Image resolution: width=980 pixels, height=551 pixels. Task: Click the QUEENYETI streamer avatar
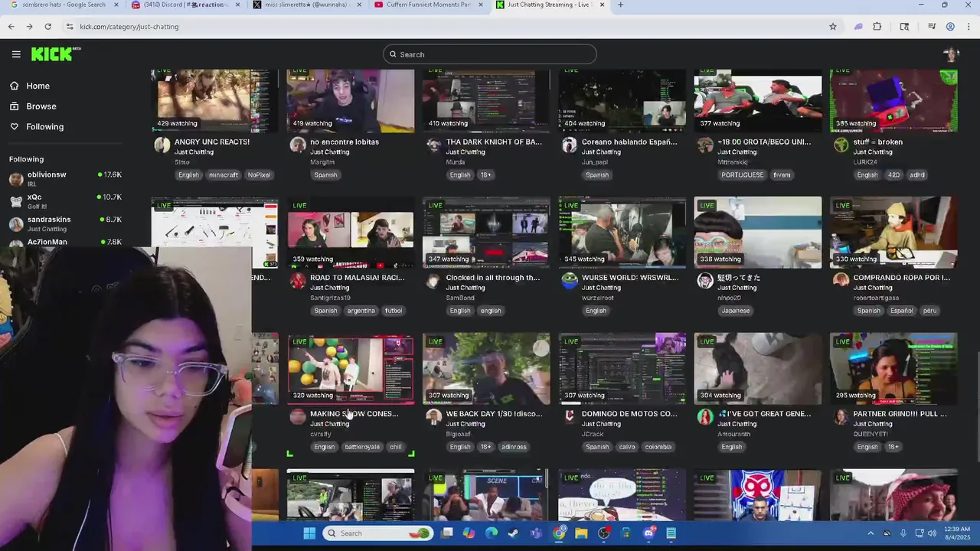tap(841, 416)
